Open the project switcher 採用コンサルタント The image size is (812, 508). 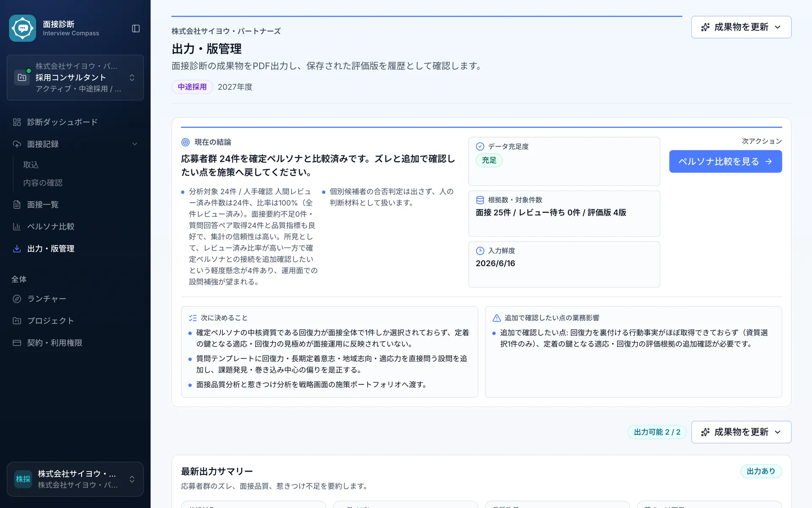[75, 77]
